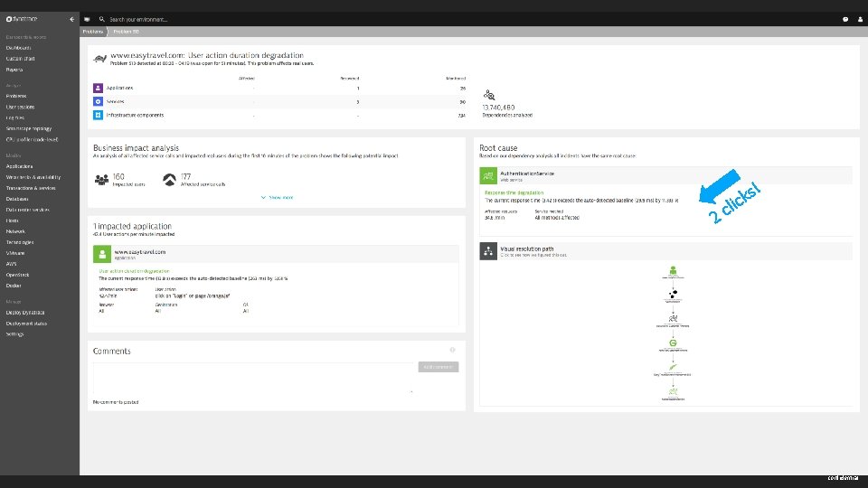This screenshot has width=868, height=488.
Task: Click the green G node in resolution path
Action: pyautogui.click(x=673, y=343)
